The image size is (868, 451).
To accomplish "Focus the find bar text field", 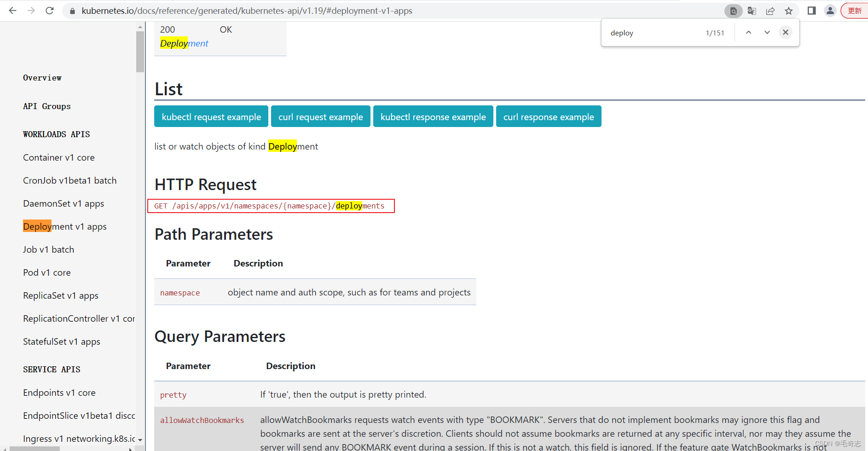I will click(654, 33).
